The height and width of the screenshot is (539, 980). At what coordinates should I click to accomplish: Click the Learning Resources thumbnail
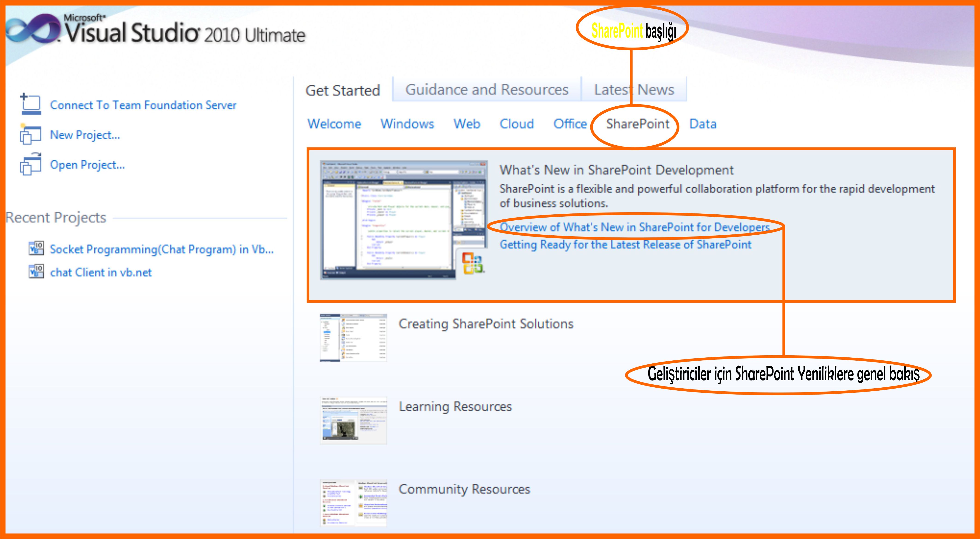tap(353, 420)
